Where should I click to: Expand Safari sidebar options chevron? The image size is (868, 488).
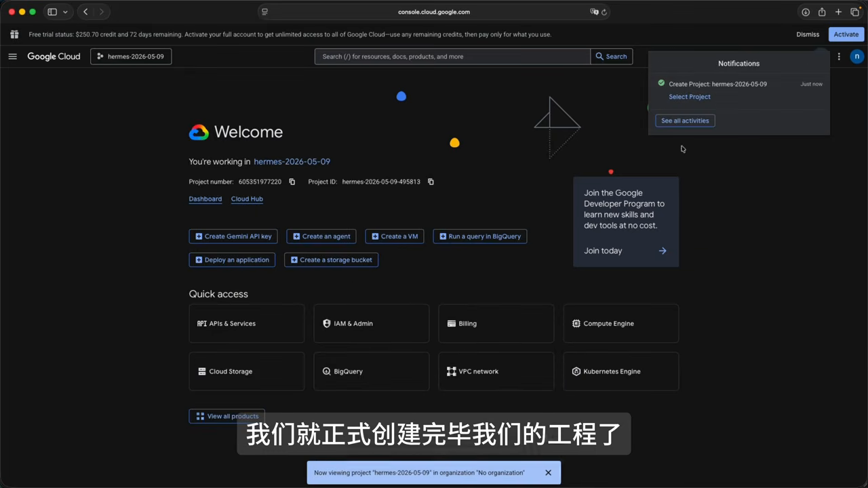click(x=65, y=12)
